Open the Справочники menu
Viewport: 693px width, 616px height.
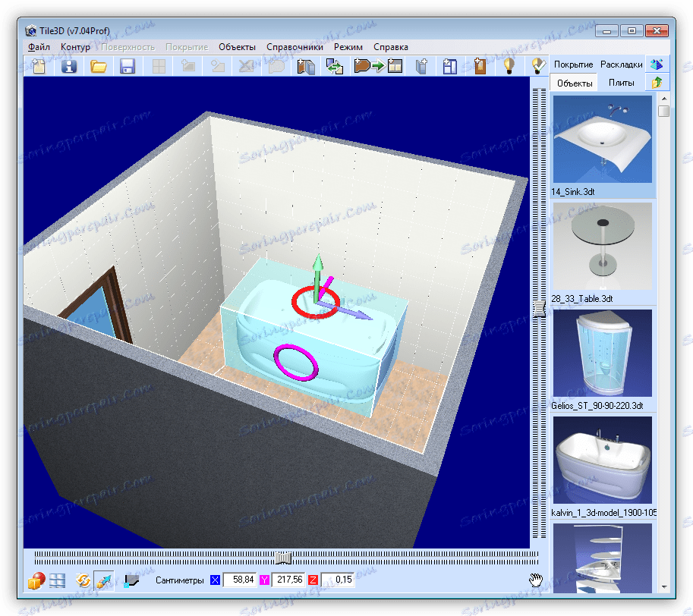tap(295, 47)
